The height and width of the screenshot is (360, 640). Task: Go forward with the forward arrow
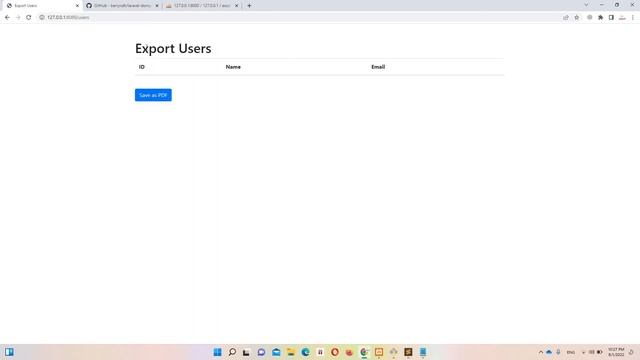click(18, 18)
